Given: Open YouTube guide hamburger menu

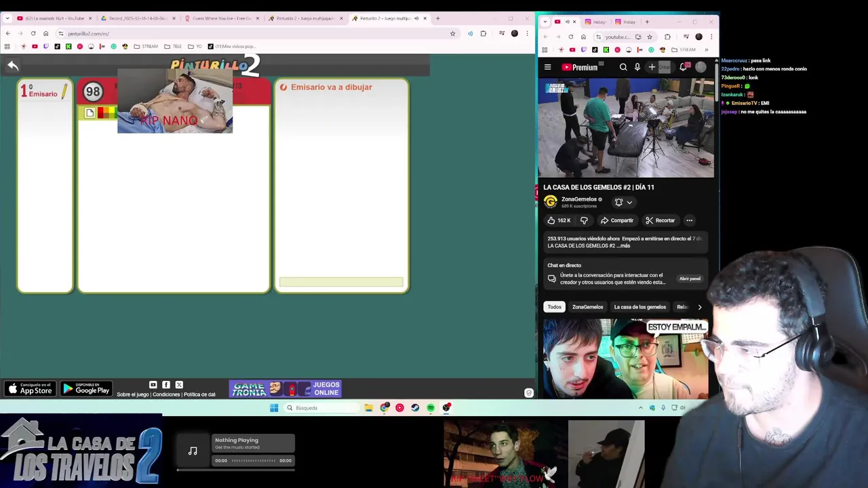Looking at the screenshot, I should 548,67.
